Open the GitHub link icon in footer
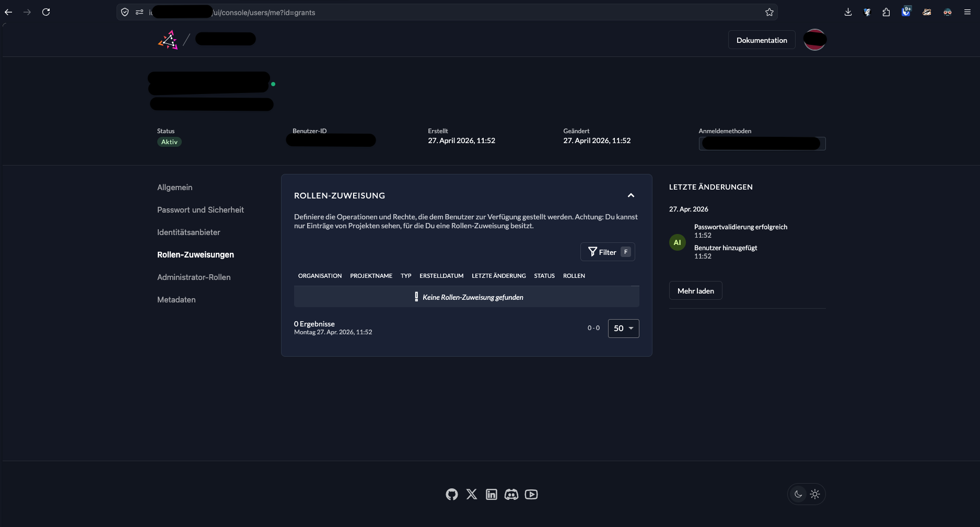The width and height of the screenshot is (980, 527). pos(452,494)
